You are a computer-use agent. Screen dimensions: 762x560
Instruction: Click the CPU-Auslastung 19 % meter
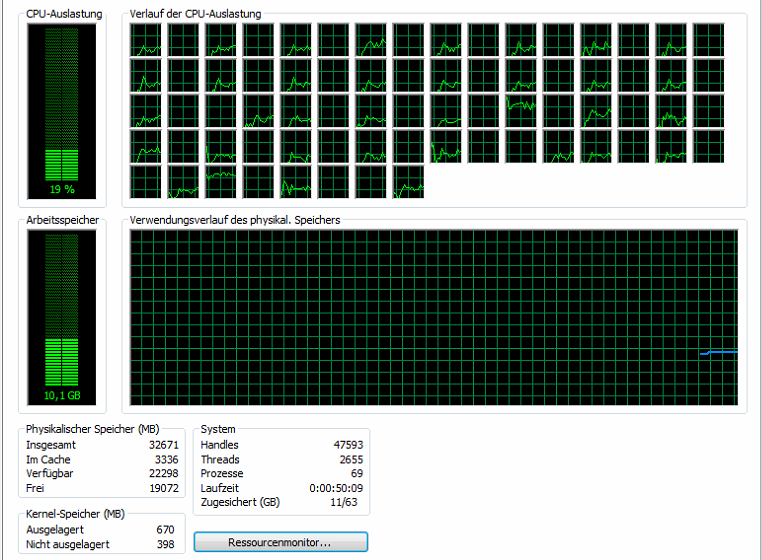pyautogui.click(x=62, y=111)
